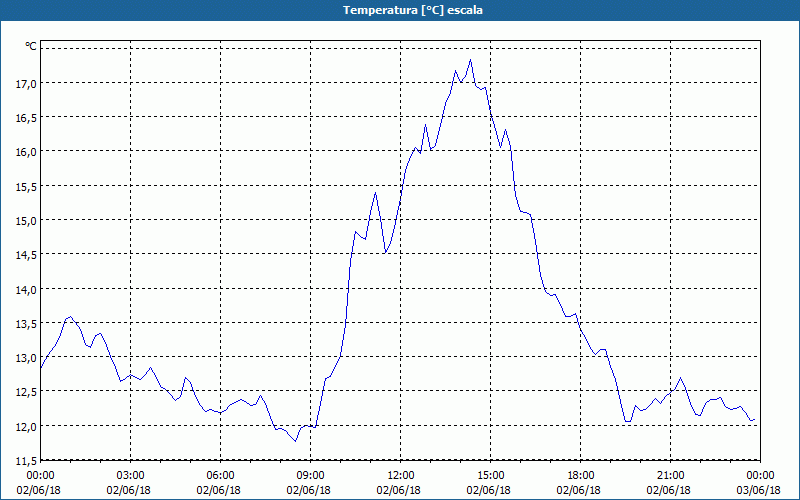The width and height of the screenshot is (800, 500).
Task: Click the 00:00 label above 02/06/18
Action: pyautogui.click(x=40, y=476)
